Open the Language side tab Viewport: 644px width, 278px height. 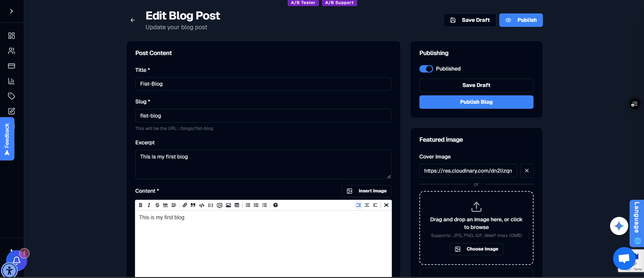[637, 223]
